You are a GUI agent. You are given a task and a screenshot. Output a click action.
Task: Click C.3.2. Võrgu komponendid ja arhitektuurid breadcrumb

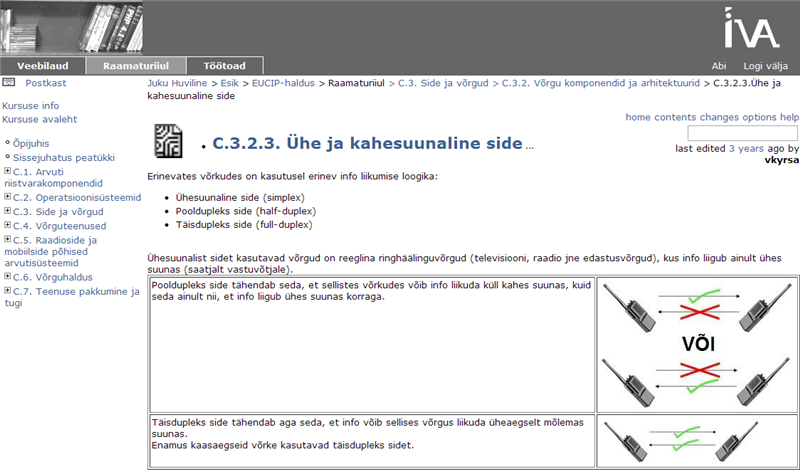coord(601,83)
